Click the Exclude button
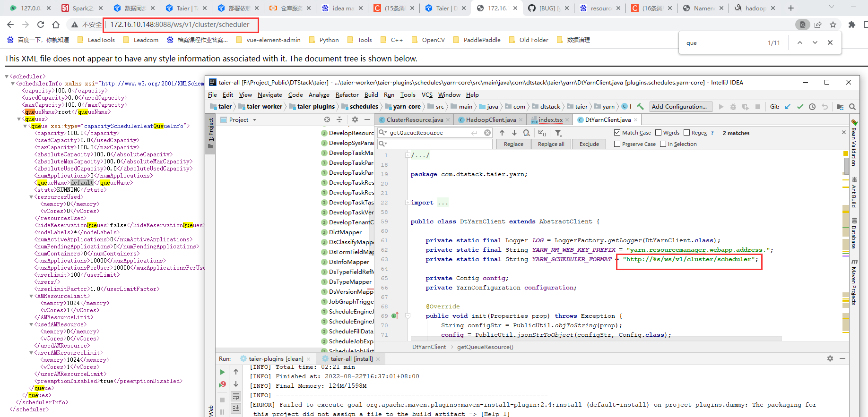The height and width of the screenshot is (417, 868). point(589,144)
